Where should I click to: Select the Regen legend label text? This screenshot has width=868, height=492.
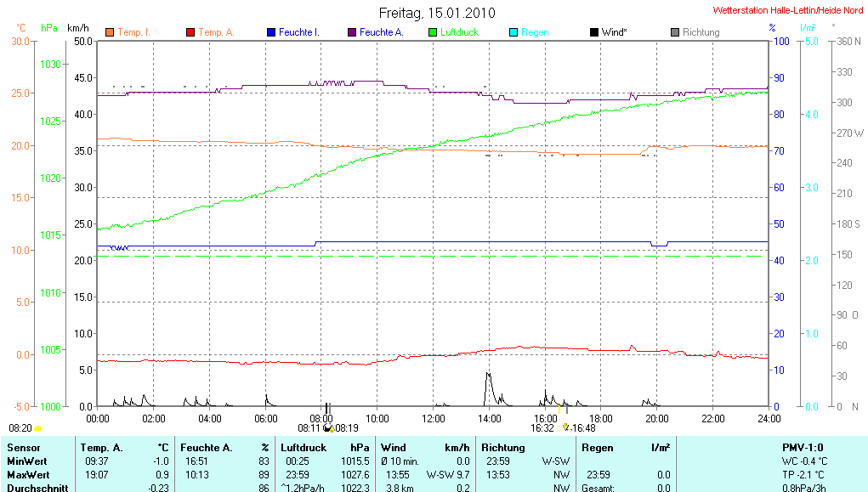pyautogui.click(x=535, y=32)
